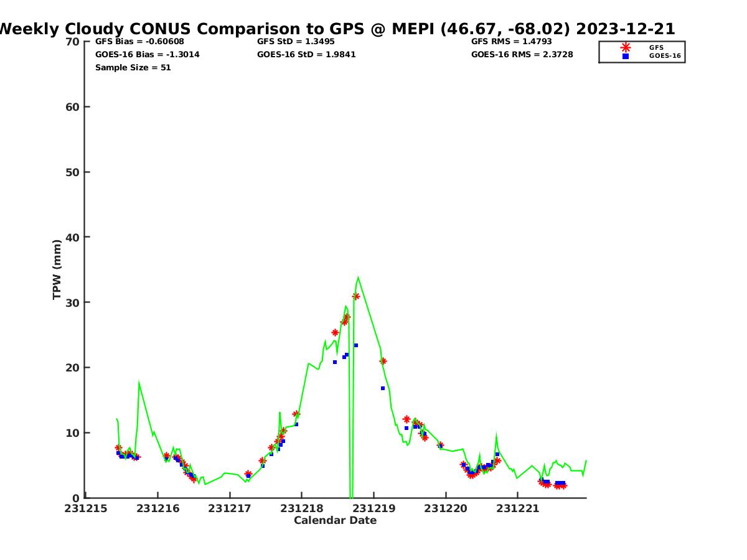747x560 pixels.
Task: Click the 70 y-axis tick label
Action: [x=72, y=42]
